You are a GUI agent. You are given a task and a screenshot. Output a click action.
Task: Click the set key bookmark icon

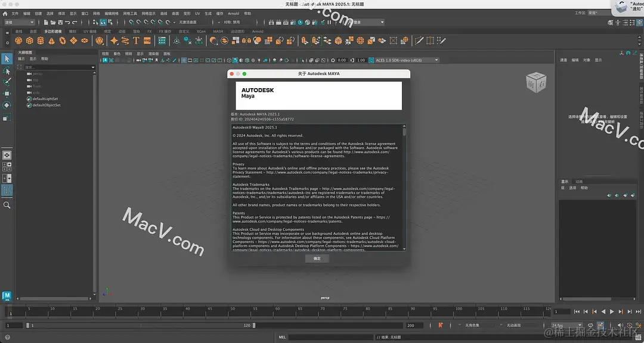point(440,325)
